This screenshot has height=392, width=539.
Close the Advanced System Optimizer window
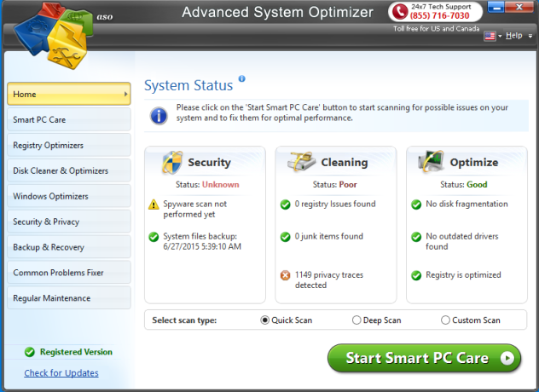519,7
